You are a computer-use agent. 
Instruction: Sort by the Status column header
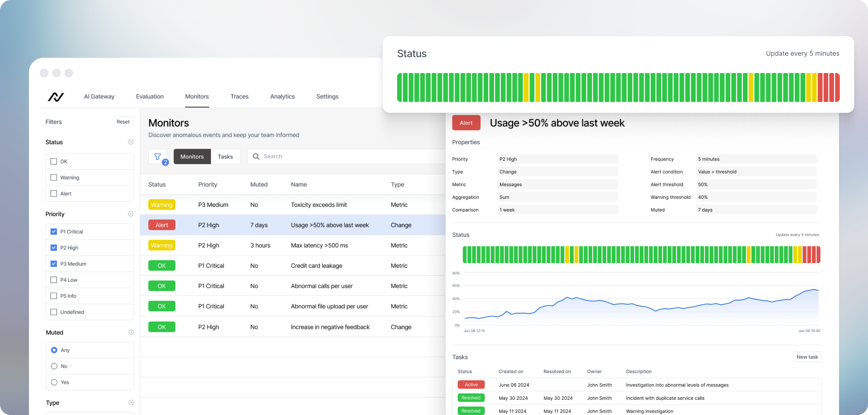[x=157, y=184]
